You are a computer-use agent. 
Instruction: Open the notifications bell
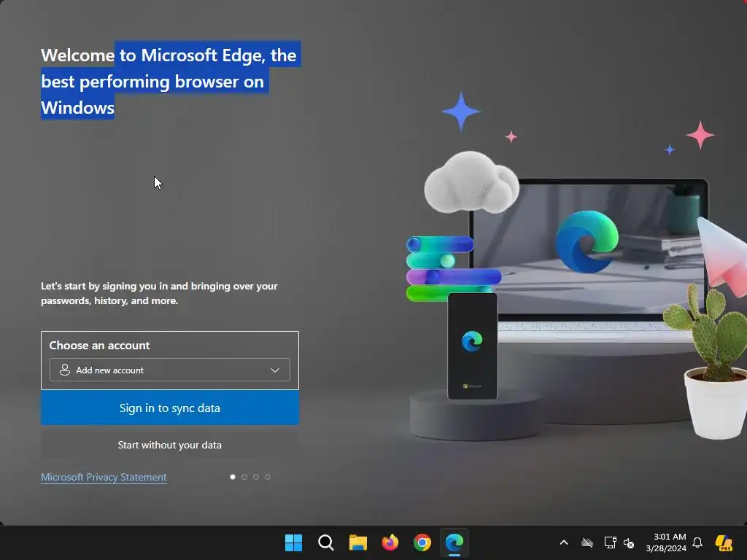pyautogui.click(x=697, y=542)
